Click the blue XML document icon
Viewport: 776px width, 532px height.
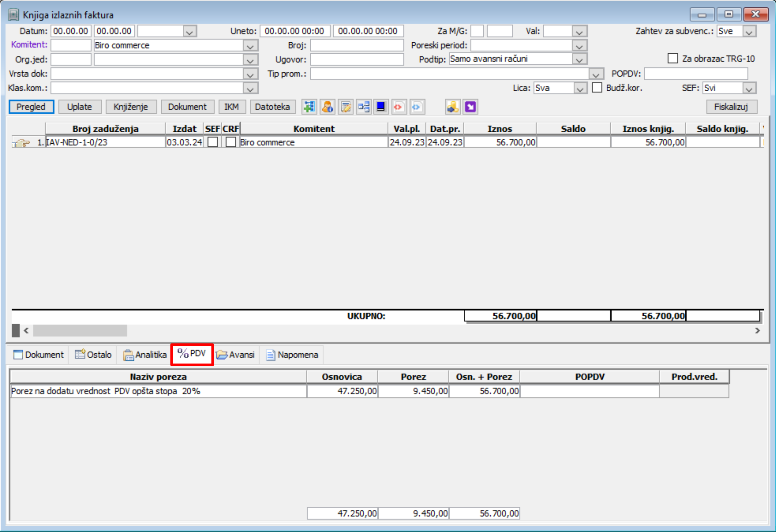(x=417, y=107)
